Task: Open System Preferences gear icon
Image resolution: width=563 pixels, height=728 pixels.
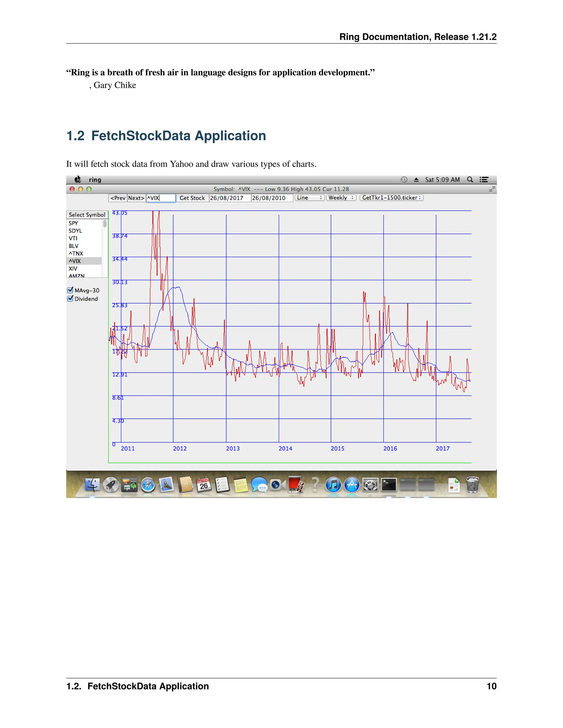Action: coord(370,485)
